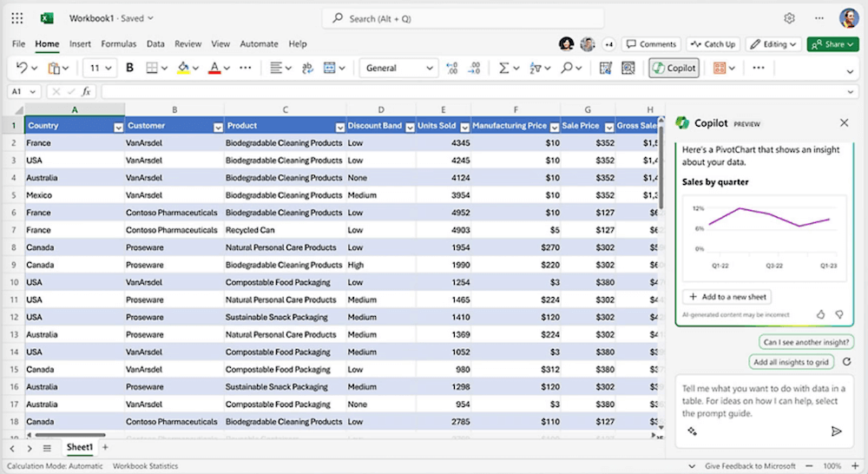
Task: Switch to the Insert ribbon tab
Action: click(x=80, y=43)
